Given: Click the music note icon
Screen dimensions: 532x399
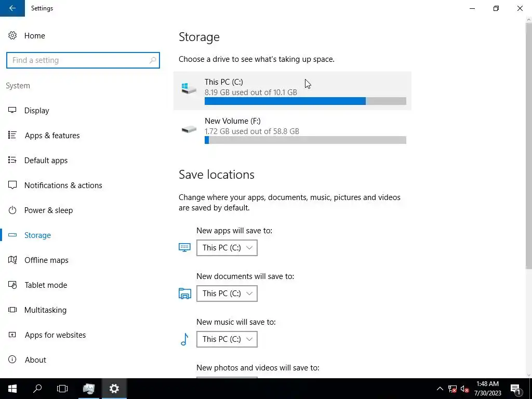Looking at the screenshot, I should (184, 339).
